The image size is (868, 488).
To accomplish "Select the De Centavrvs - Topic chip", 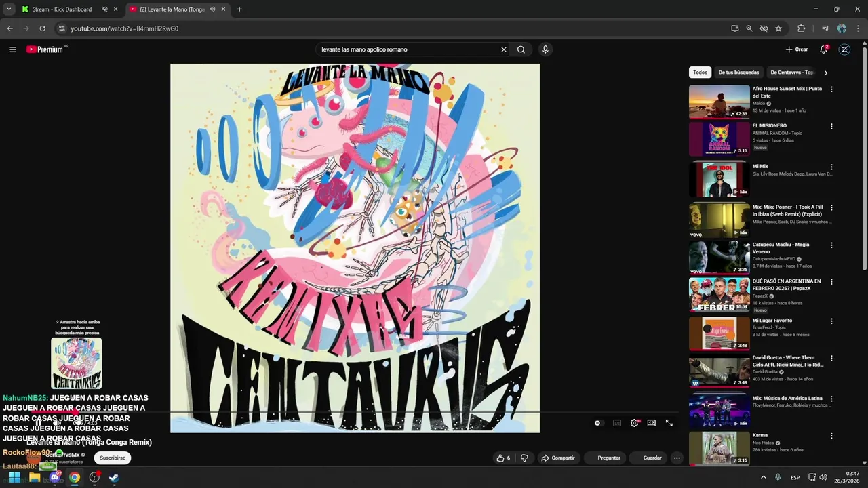I will (x=792, y=73).
